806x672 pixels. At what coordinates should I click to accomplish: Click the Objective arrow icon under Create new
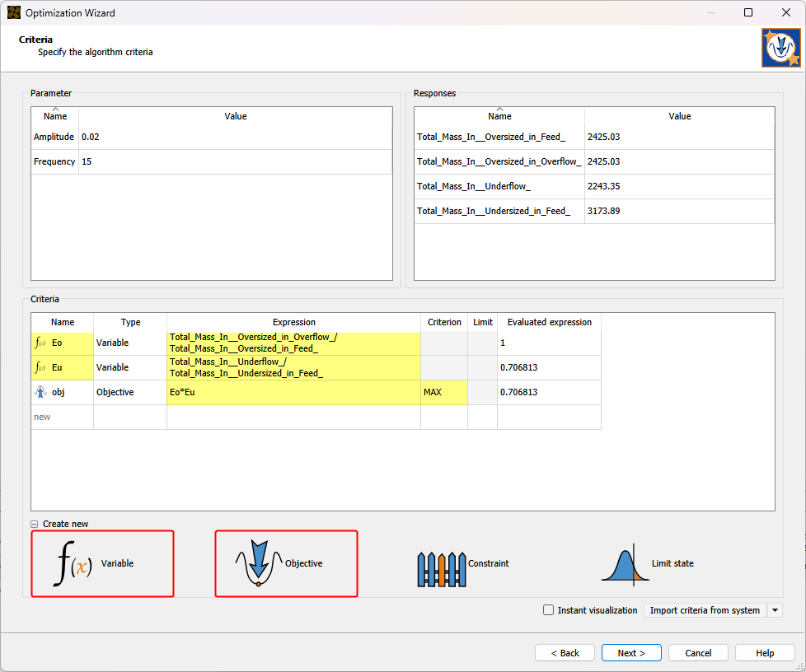(259, 563)
